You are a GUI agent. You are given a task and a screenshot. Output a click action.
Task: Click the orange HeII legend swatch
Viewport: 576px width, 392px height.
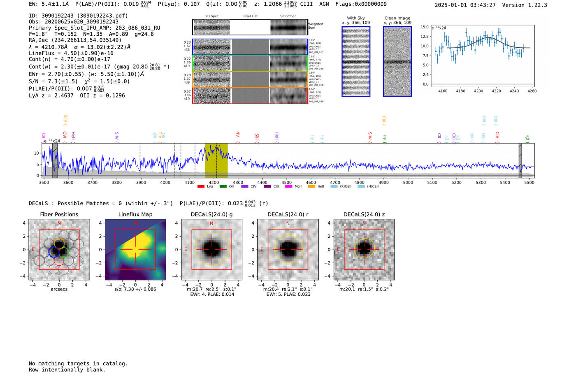coord(311,187)
